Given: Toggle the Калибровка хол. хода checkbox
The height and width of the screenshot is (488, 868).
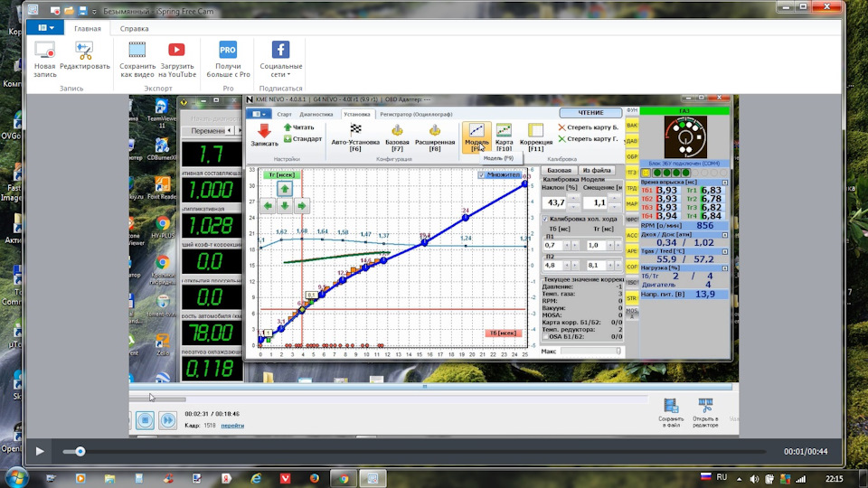Looking at the screenshot, I should click(x=544, y=219).
